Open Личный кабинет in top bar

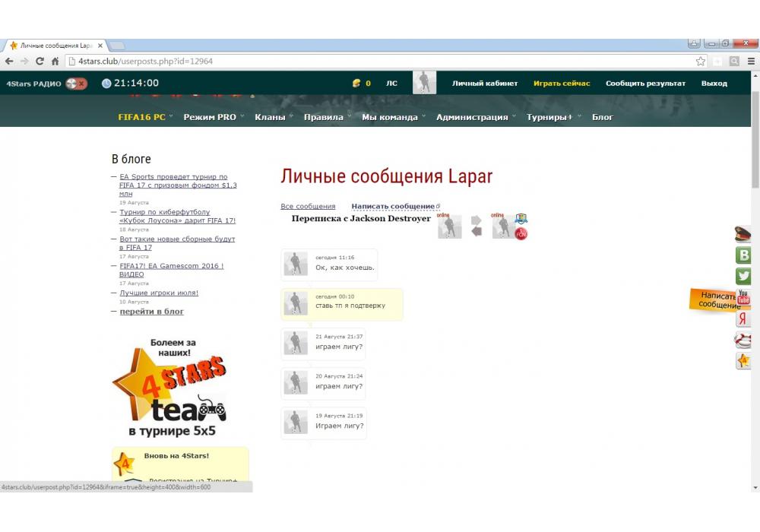click(485, 84)
